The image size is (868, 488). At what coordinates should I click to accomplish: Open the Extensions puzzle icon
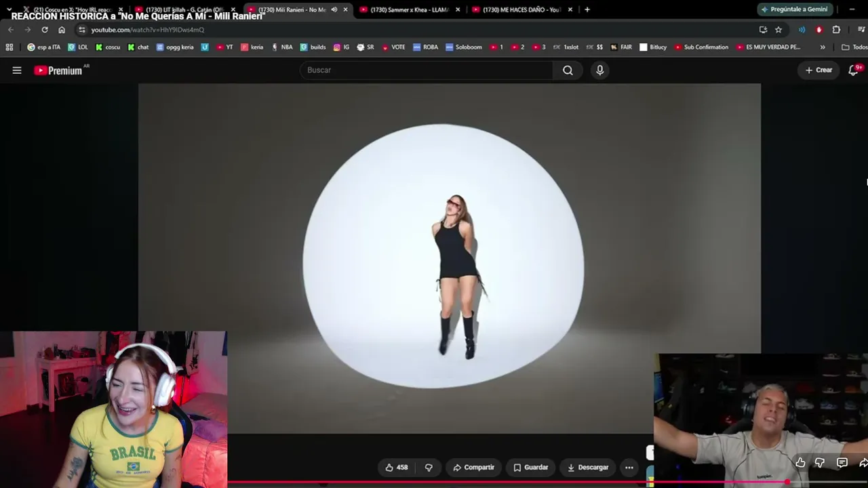point(836,29)
